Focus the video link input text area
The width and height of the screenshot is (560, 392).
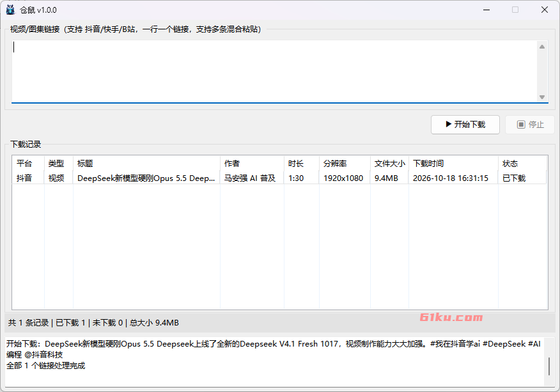(x=274, y=72)
